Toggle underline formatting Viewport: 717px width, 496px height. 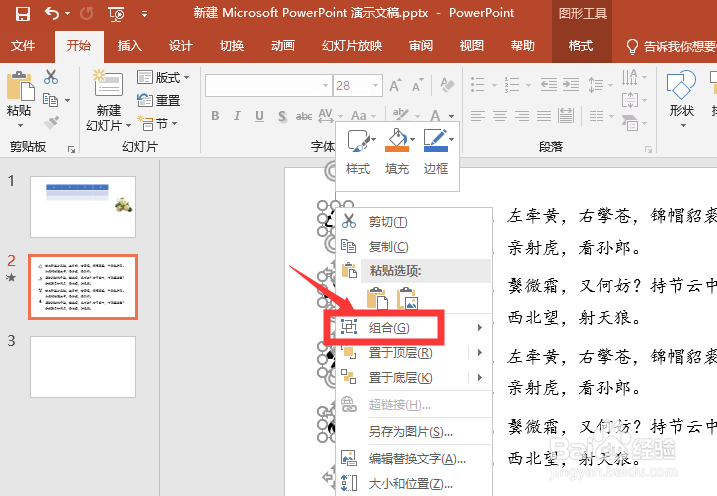point(259,116)
